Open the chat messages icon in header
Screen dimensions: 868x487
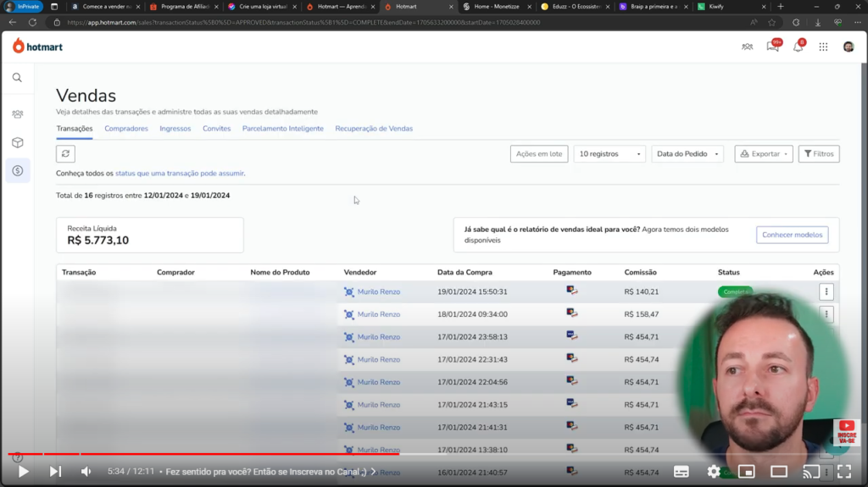[x=772, y=47]
